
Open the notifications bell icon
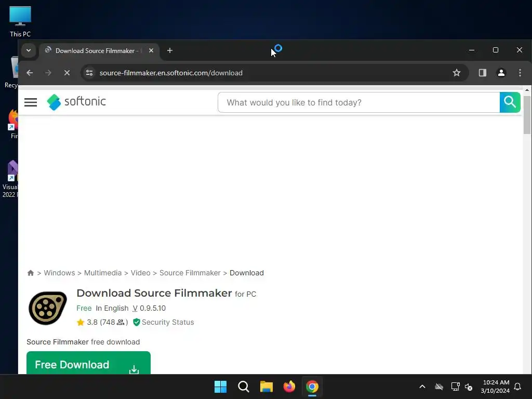click(x=517, y=387)
